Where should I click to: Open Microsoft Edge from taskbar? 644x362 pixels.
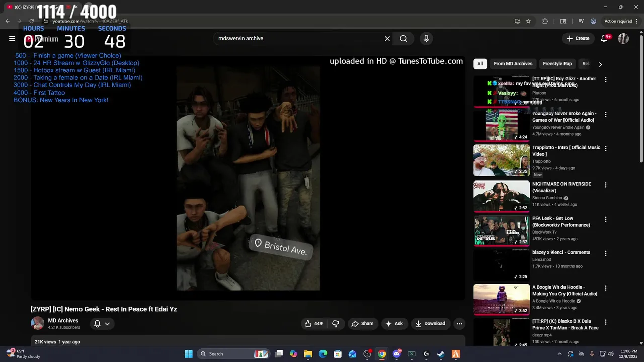323,354
